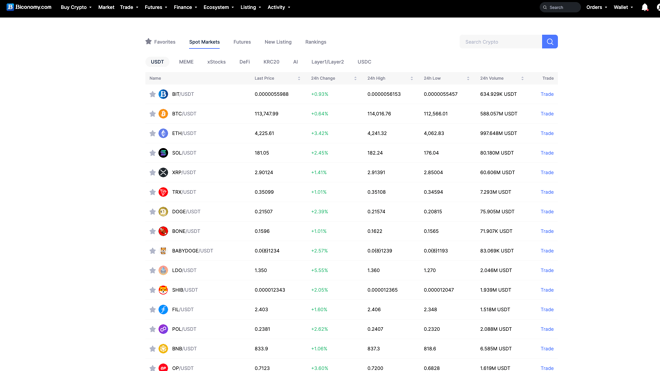The height and width of the screenshot is (371, 660).
Task: Favorite SOL/USDT with its star
Action: (152, 153)
